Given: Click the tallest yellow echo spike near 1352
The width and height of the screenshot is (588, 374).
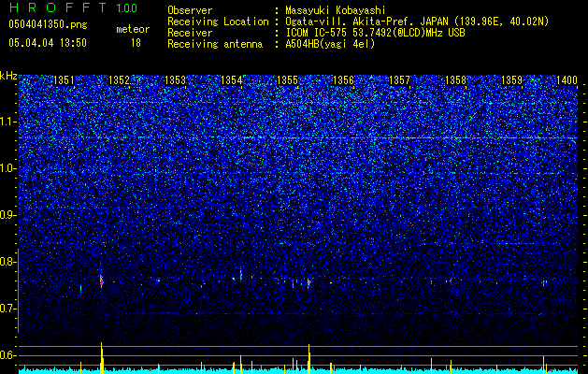Looking at the screenshot, I should 101,358.
